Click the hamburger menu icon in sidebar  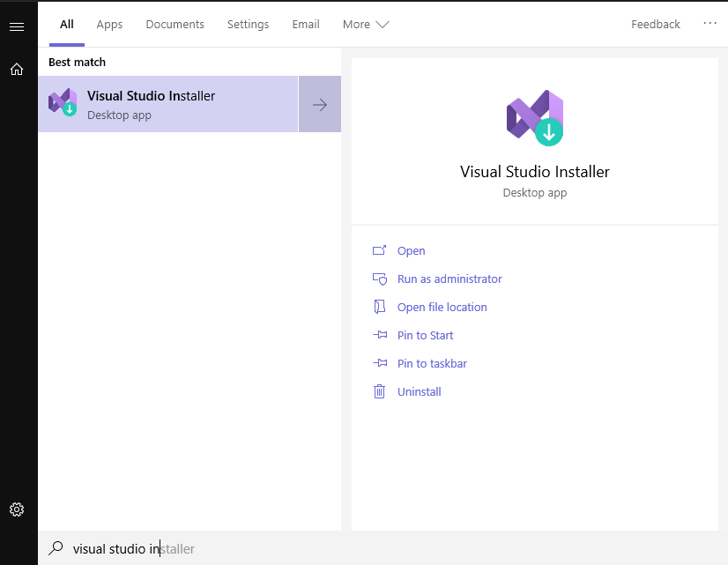click(17, 27)
